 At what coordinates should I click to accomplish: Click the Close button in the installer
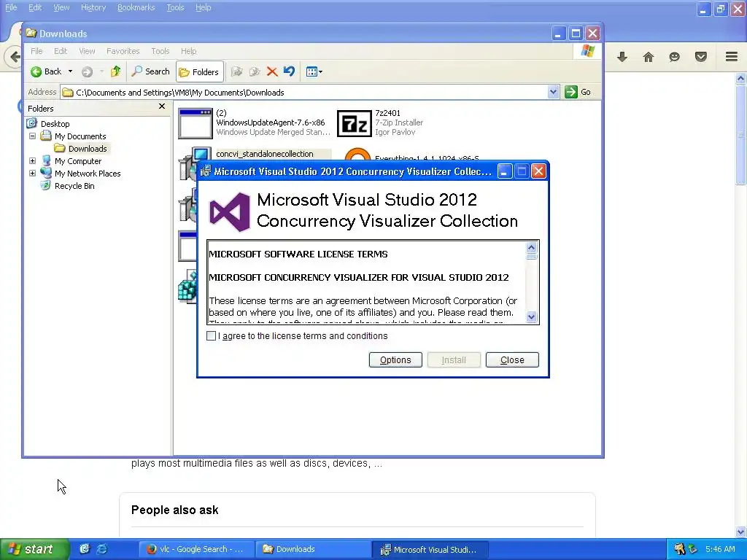pyautogui.click(x=512, y=360)
